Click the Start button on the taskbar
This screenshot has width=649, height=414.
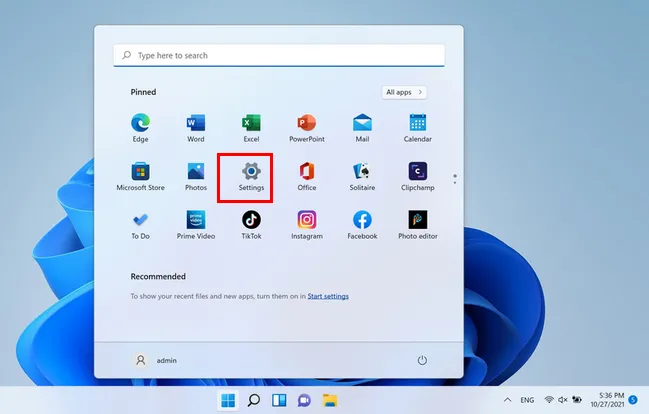point(228,400)
